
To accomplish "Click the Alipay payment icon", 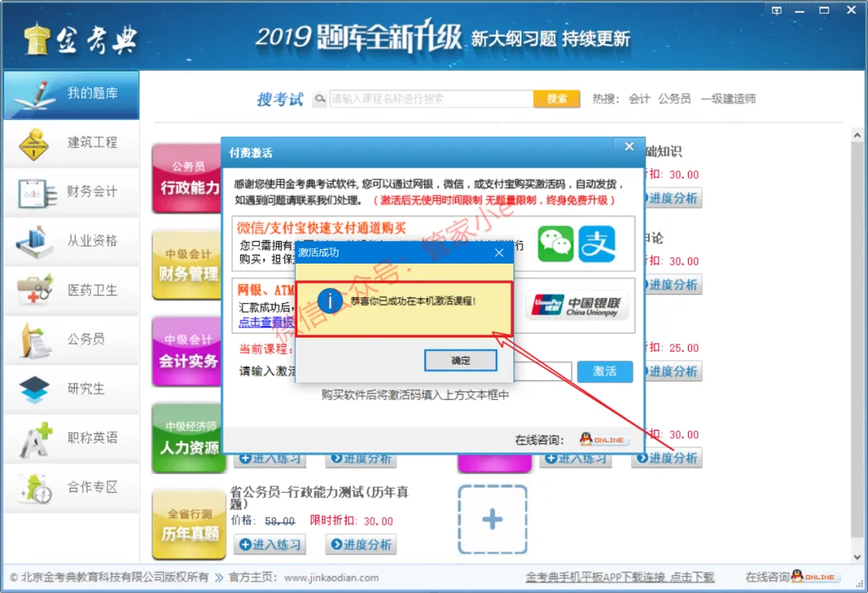I will click(596, 243).
